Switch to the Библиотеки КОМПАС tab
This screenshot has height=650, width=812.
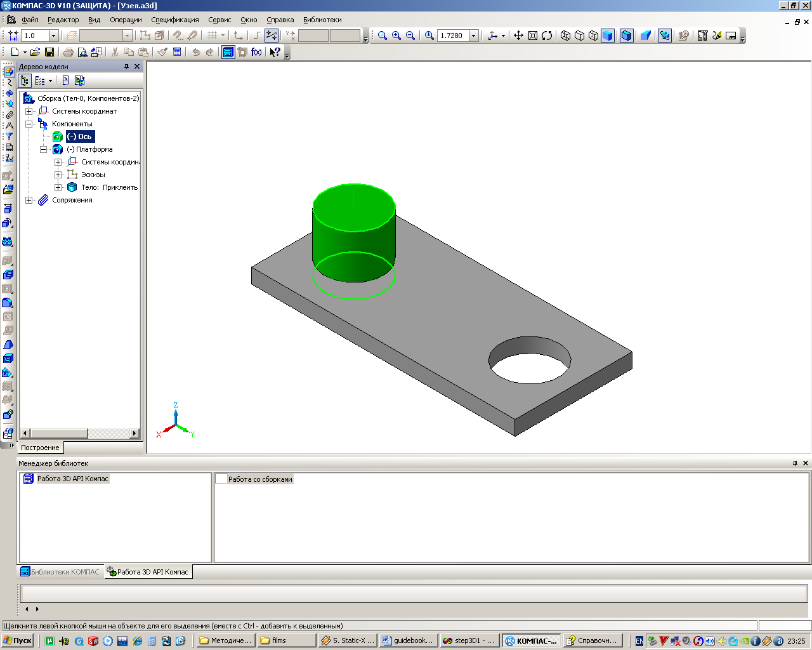(60, 572)
